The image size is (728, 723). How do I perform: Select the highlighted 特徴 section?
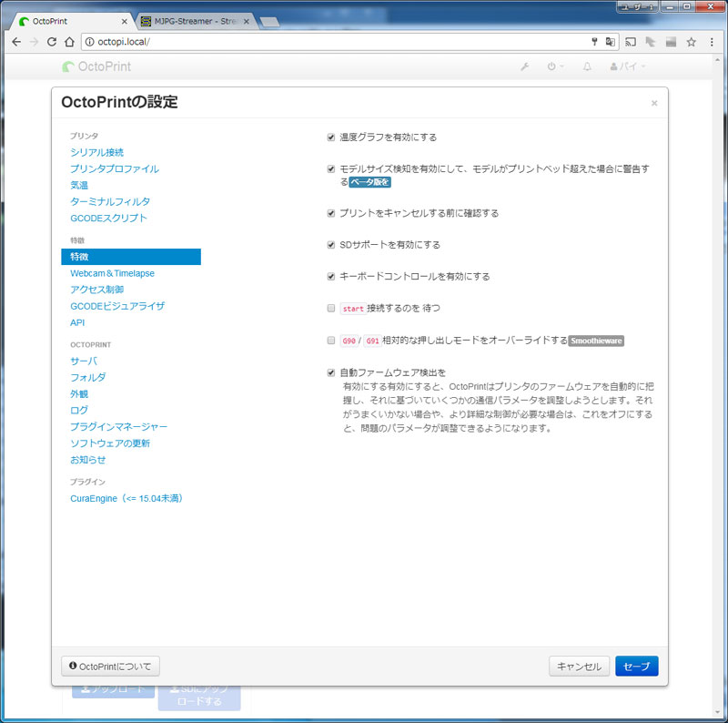[x=131, y=257]
